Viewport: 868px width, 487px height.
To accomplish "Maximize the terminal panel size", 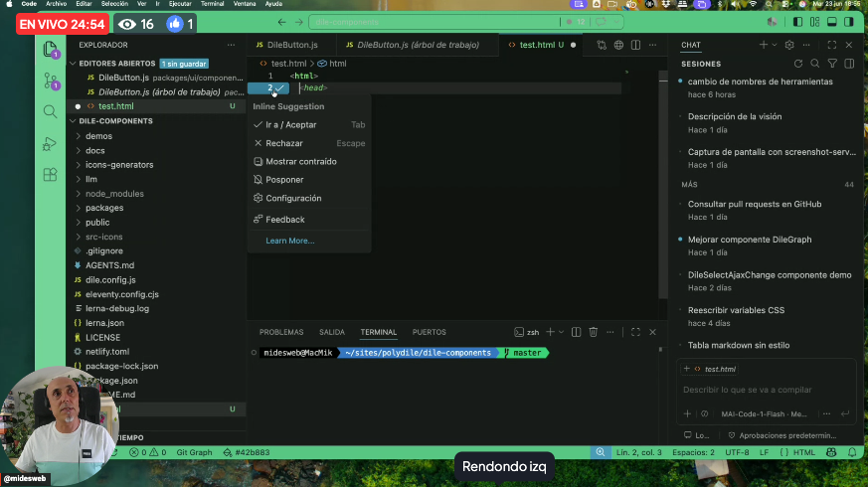I will click(x=635, y=332).
